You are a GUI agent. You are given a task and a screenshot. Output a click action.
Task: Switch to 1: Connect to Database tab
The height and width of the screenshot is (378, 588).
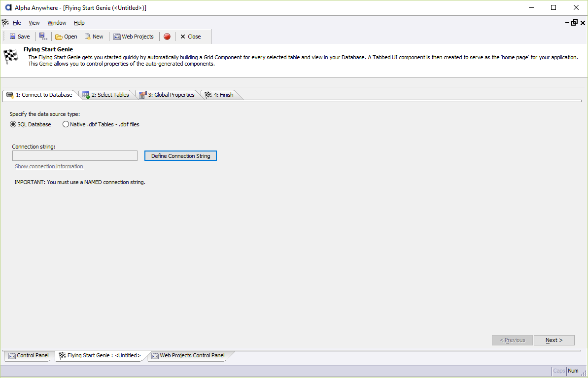(x=40, y=95)
